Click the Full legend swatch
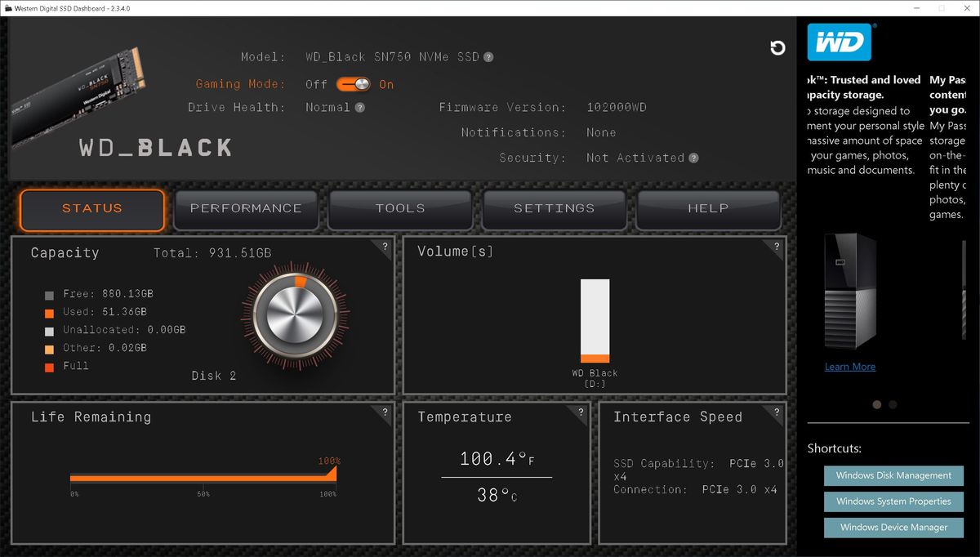Image resolution: width=980 pixels, height=557 pixels. [49, 367]
